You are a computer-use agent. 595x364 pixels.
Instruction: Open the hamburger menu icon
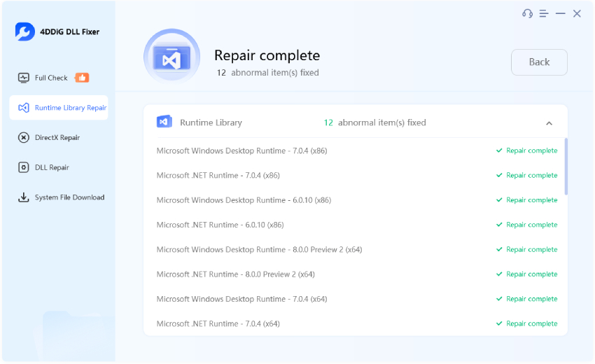(544, 14)
